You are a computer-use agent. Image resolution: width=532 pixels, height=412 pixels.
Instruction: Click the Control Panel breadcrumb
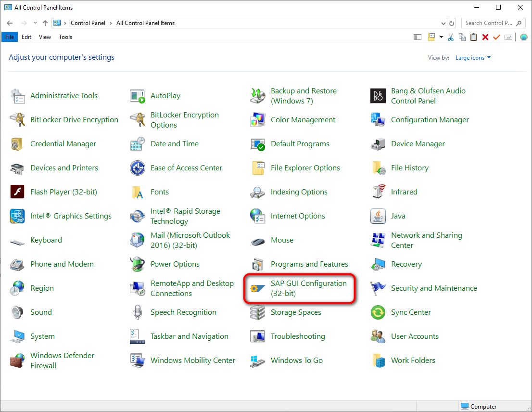[x=88, y=23]
